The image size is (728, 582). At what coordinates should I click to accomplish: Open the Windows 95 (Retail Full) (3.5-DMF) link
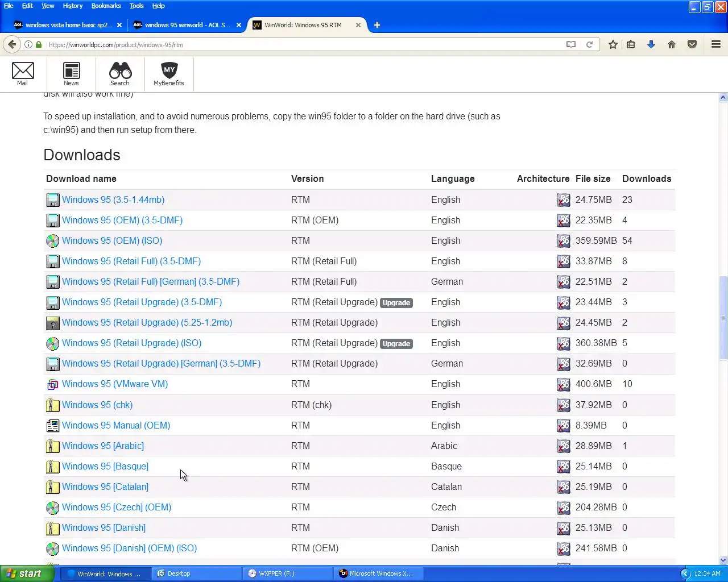click(x=131, y=261)
